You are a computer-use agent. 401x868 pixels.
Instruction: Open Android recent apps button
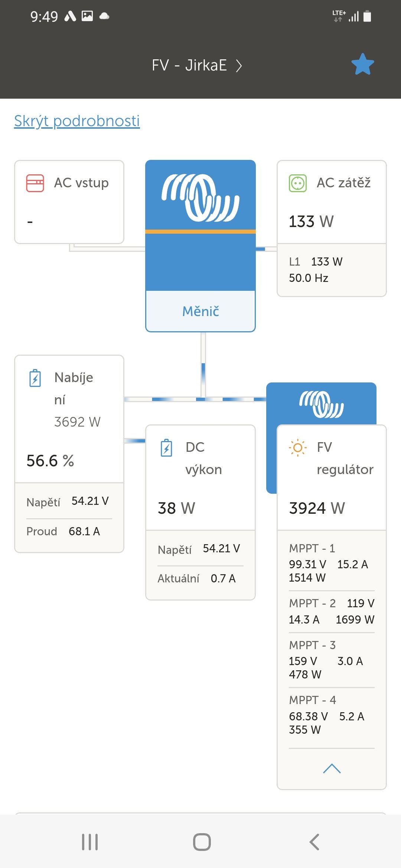pos(89,842)
